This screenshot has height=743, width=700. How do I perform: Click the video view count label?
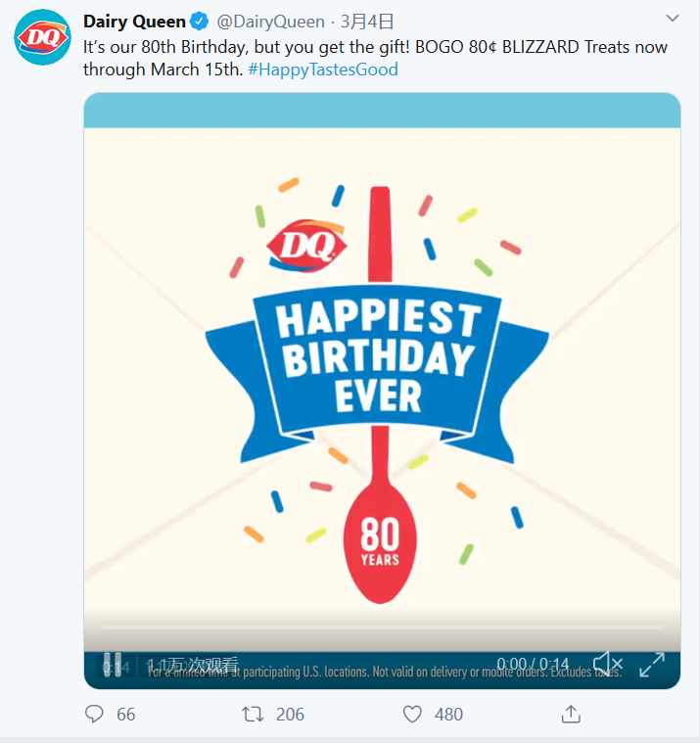(193, 665)
